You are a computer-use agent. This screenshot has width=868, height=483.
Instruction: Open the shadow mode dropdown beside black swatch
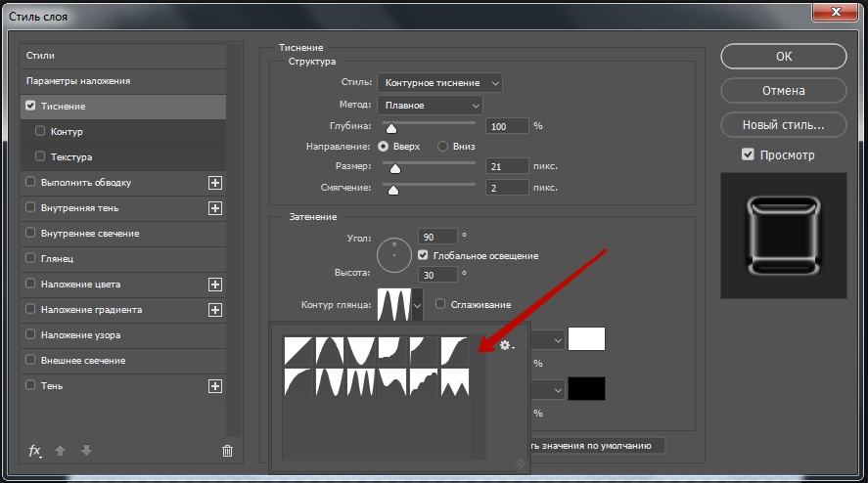point(549,389)
